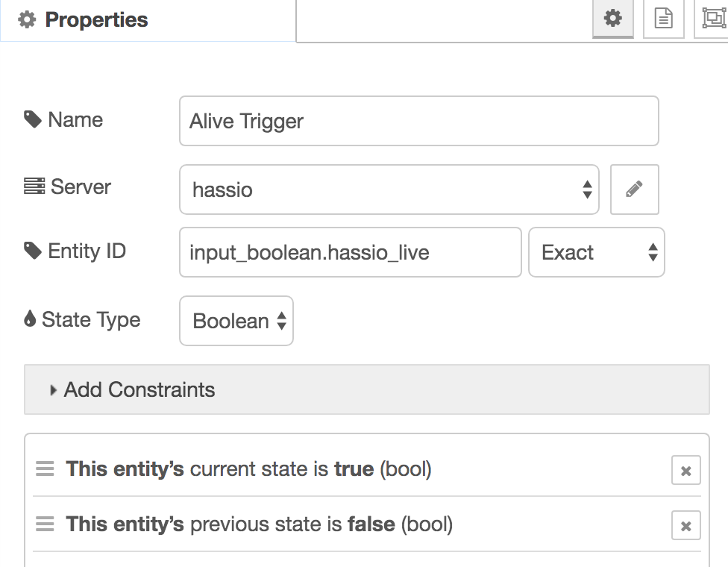Click the State Type droplet icon
The image size is (728, 567).
[30, 319]
